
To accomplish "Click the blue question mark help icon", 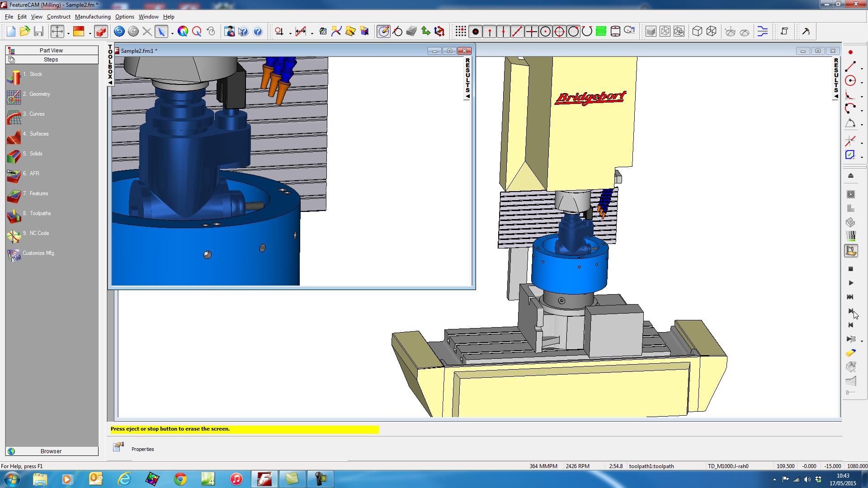I will point(258,32).
